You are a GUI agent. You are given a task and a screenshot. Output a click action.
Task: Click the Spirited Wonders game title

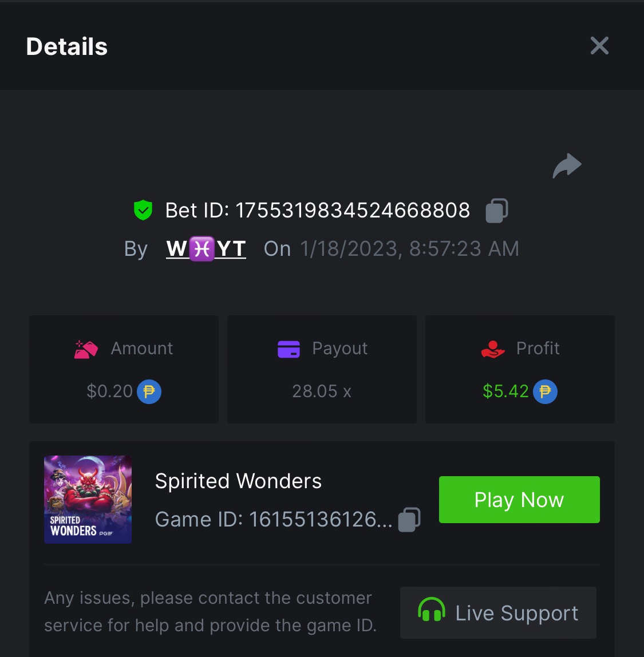click(x=238, y=481)
